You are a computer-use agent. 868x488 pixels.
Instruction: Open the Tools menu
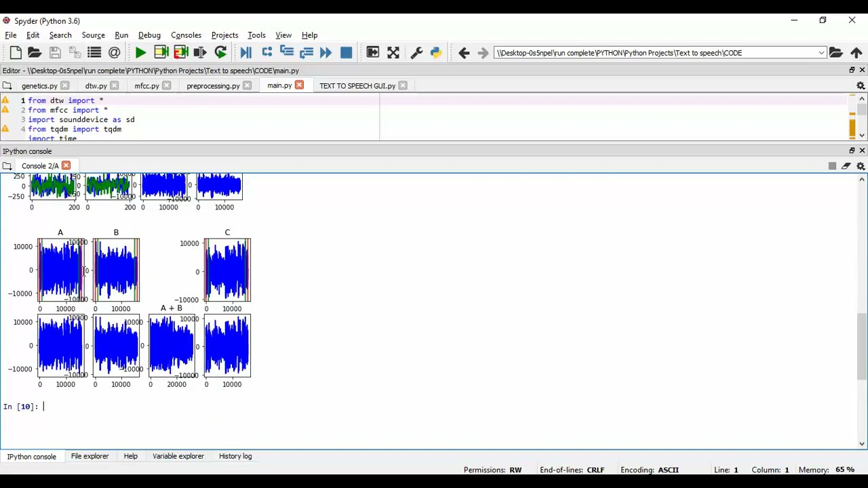256,35
